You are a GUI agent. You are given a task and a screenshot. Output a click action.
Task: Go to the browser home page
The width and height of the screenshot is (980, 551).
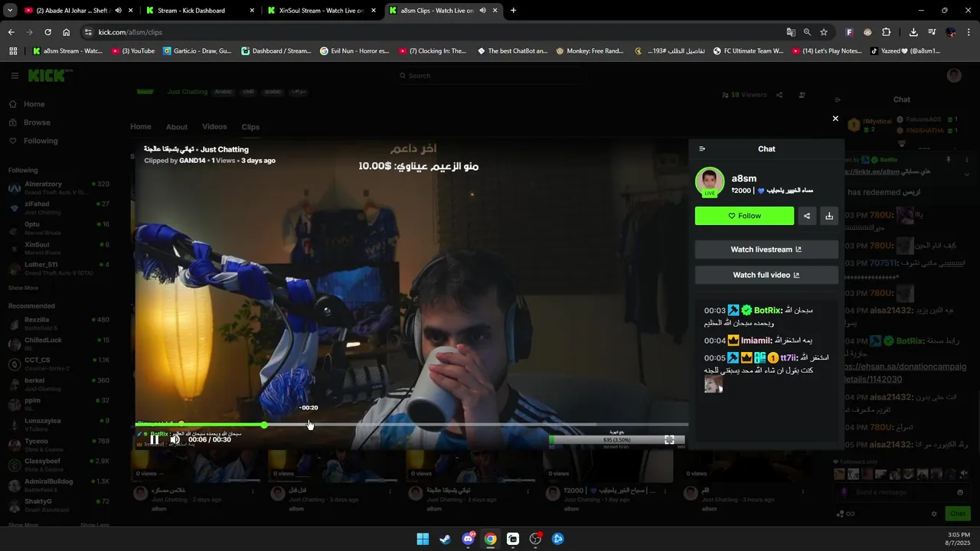coord(67,32)
